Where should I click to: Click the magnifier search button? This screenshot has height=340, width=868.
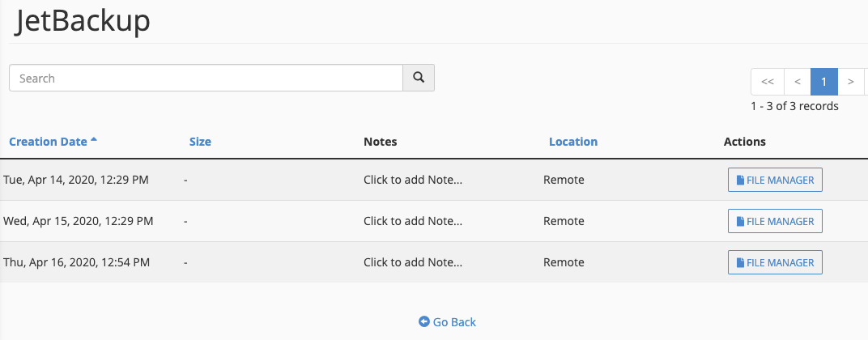[419, 78]
